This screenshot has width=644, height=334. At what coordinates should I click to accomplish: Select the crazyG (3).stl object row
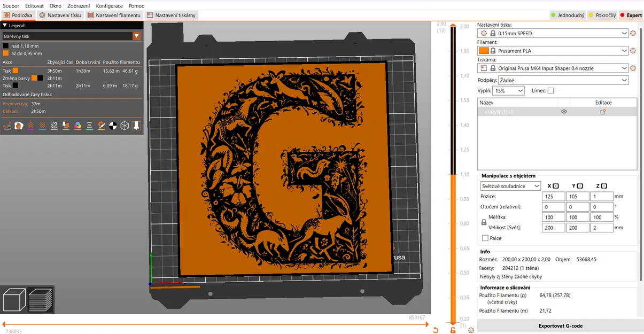pyautogui.click(x=557, y=112)
